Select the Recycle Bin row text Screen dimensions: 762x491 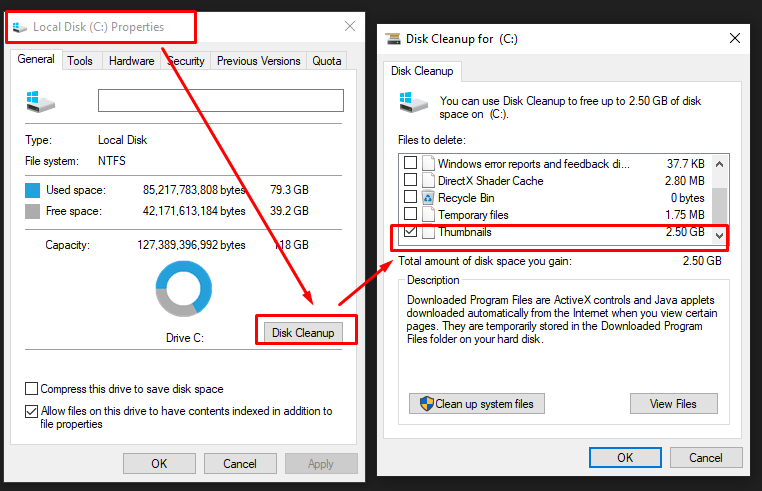[x=466, y=198]
